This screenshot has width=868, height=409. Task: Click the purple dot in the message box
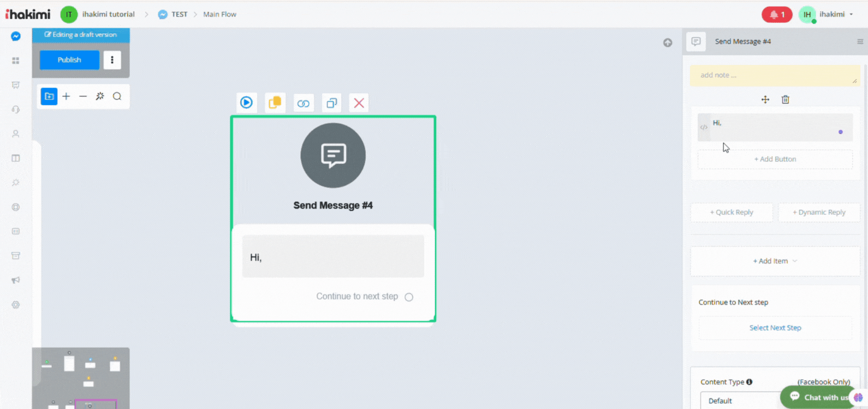pyautogui.click(x=840, y=132)
